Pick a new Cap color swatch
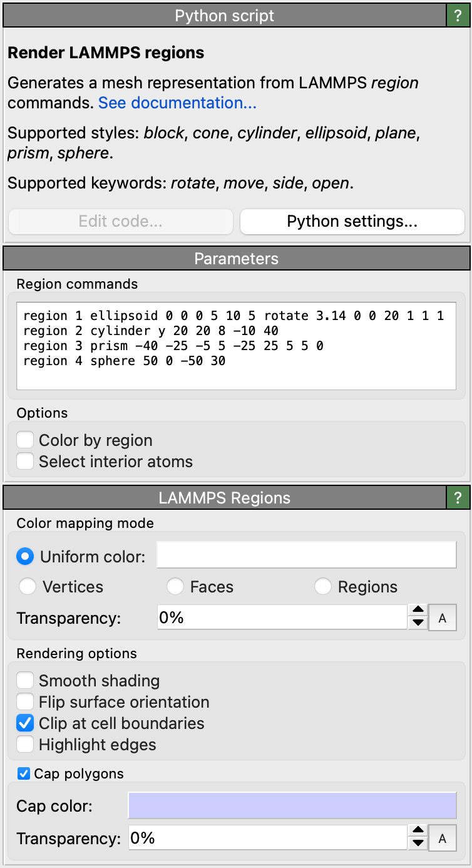 pos(292,805)
